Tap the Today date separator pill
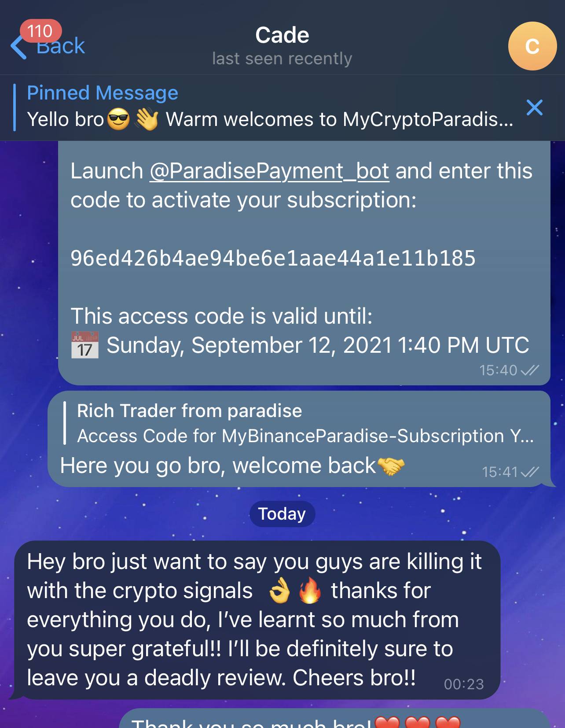Screen dimensions: 565x728 pyautogui.click(x=282, y=514)
